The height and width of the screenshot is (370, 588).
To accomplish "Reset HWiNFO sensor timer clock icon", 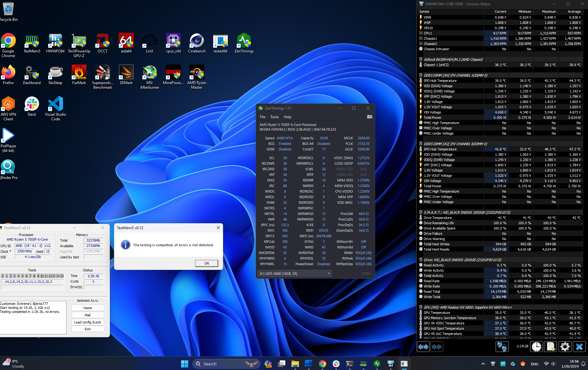I will (x=536, y=347).
